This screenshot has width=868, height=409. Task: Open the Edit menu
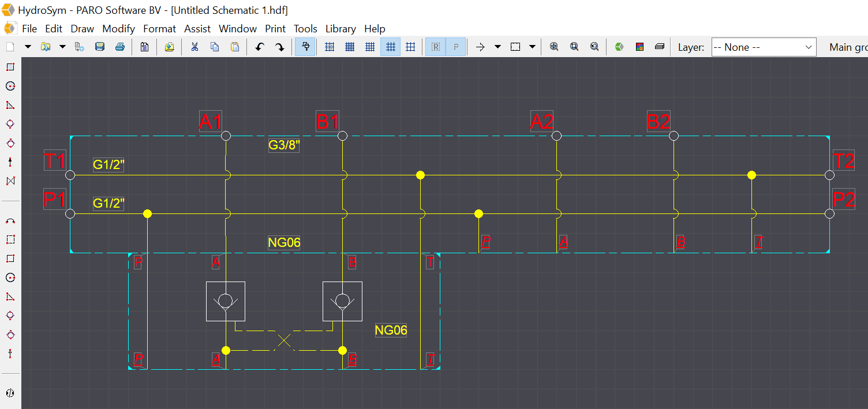[54, 28]
